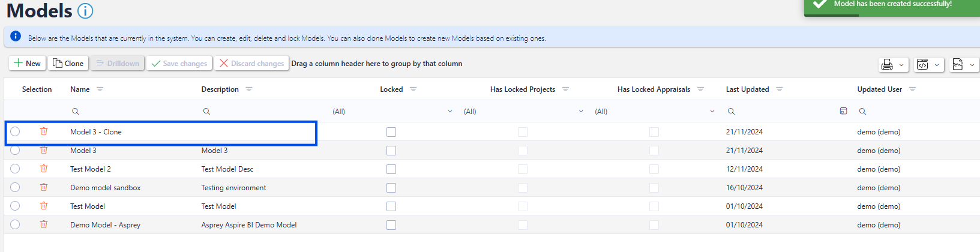Expand the print options dropdown arrow
This screenshot has height=252, width=980.
[x=901, y=64]
